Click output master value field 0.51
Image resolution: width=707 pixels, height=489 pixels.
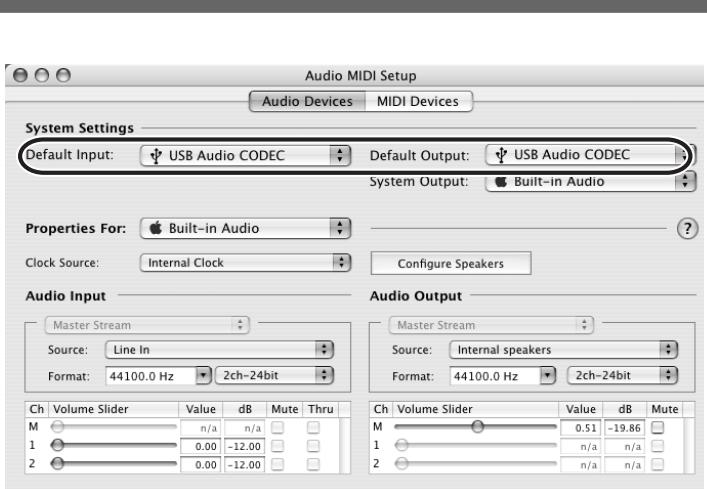[580, 428]
